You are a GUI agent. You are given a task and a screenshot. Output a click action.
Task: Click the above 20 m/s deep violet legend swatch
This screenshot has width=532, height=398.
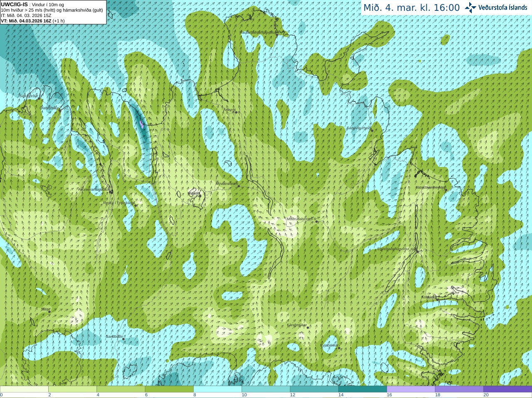507,389
